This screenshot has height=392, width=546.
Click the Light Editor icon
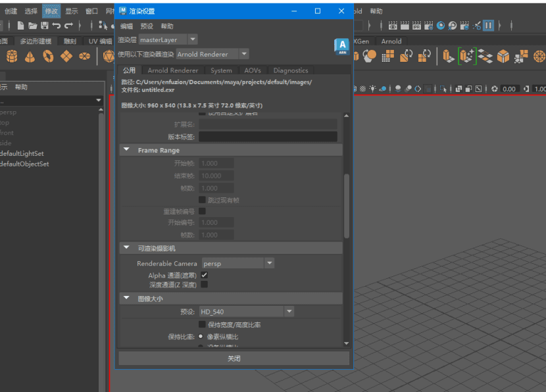pos(477,26)
